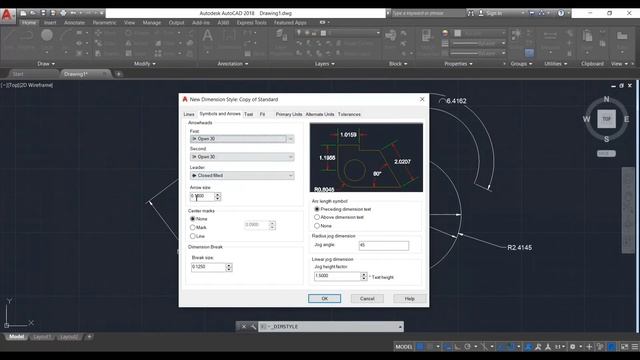The height and width of the screenshot is (360, 640).
Task: Click TOP face of the ViewCube
Action: [x=607, y=119]
